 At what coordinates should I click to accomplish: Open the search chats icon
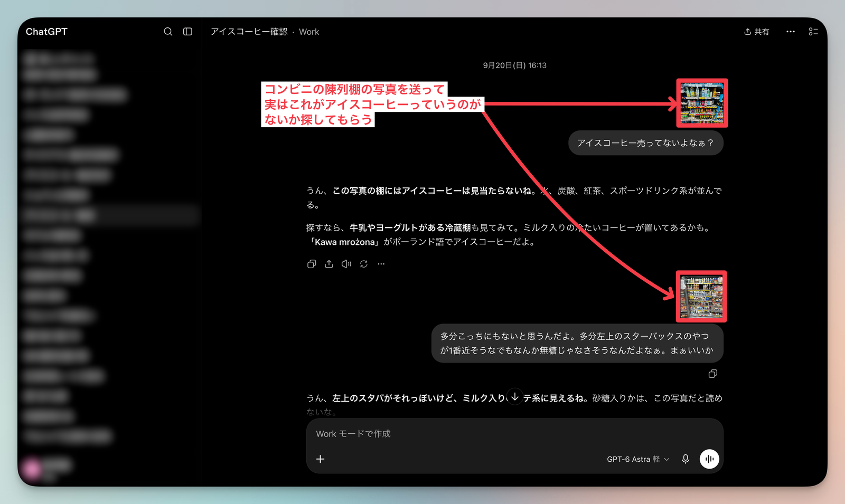(168, 32)
